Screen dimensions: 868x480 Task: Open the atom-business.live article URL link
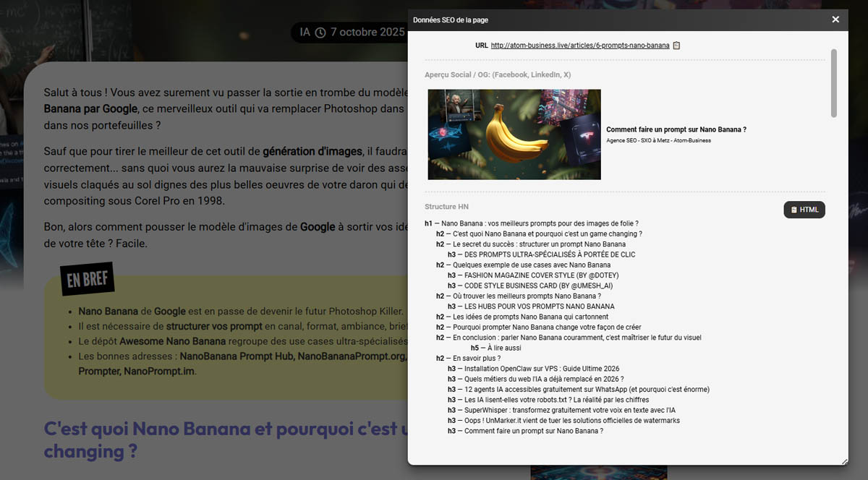pos(579,46)
